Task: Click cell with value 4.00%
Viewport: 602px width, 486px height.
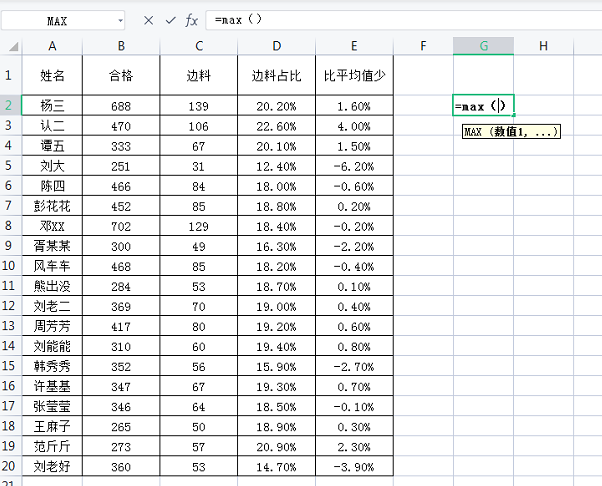Action: (354, 126)
